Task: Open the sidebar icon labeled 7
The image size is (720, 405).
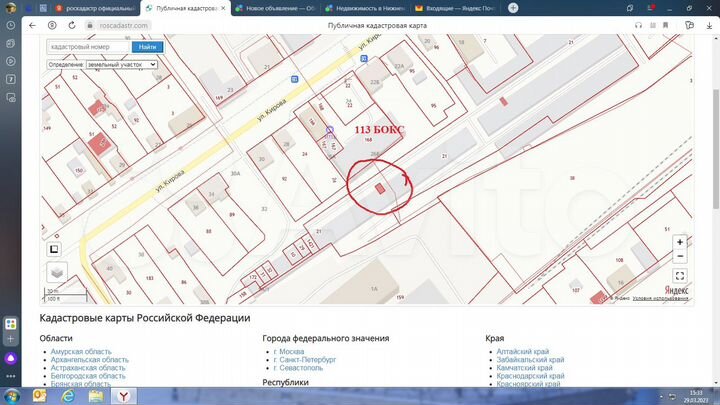Action: tap(11, 79)
